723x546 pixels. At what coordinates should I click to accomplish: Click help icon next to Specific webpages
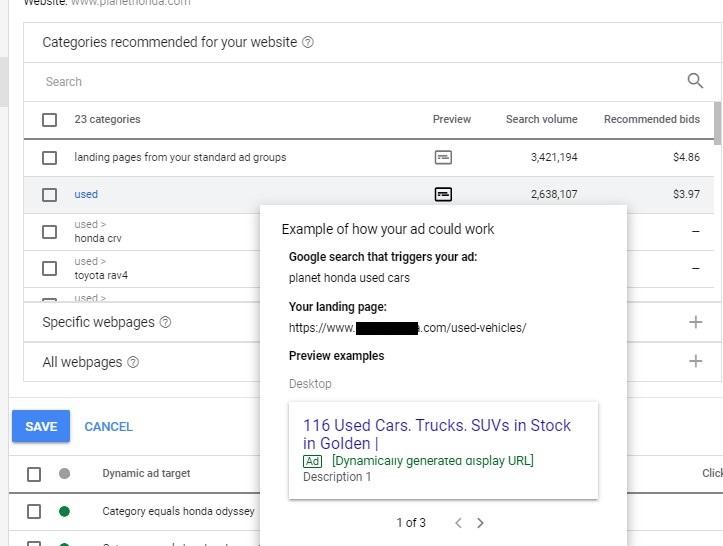coord(165,322)
